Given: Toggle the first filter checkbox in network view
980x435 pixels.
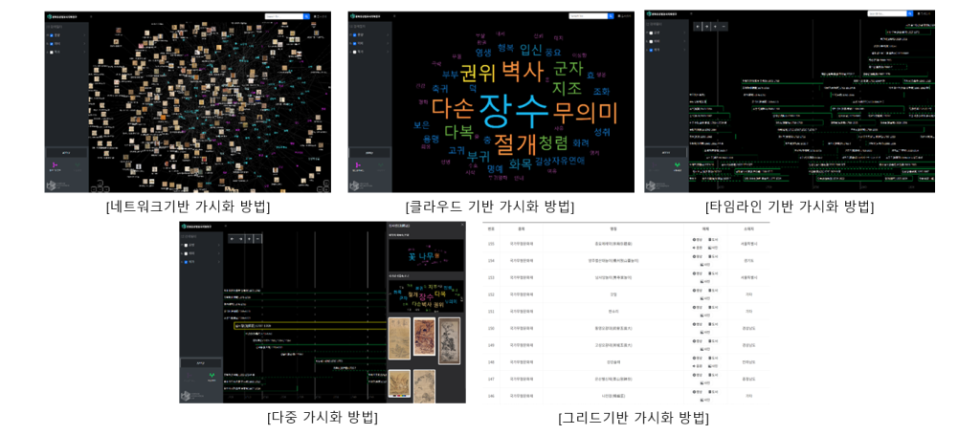Looking at the screenshot, I should click(x=50, y=35).
